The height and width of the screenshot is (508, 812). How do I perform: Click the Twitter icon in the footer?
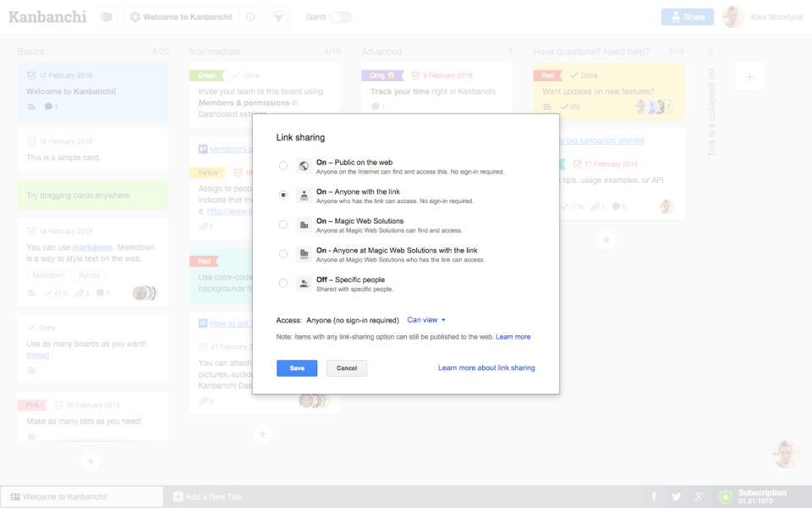(x=677, y=496)
